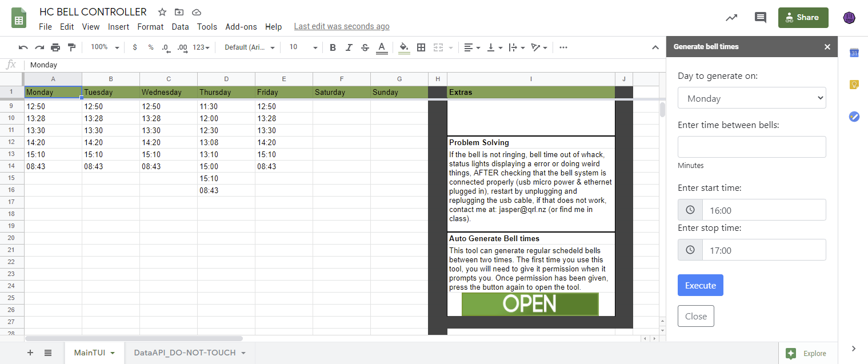Click the green Share button
The image size is (868, 364).
tap(803, 18)
